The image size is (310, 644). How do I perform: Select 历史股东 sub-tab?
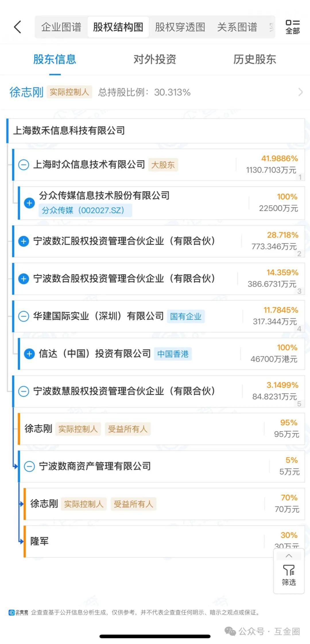pos(255,59)
